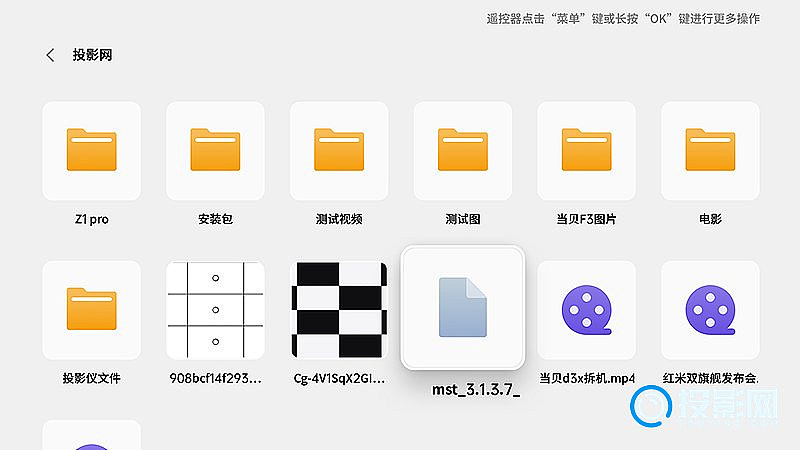Click the 红米双旗舰发布会 file name

[x=710, y=378]
